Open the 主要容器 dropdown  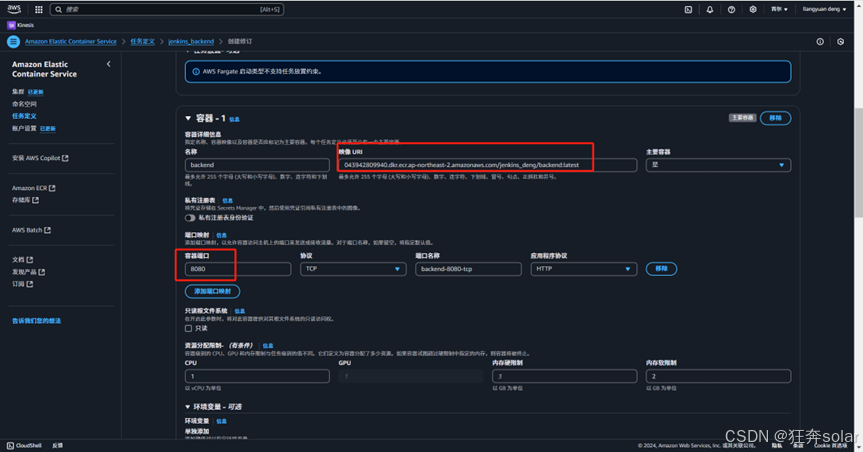(x=718, y=165)
